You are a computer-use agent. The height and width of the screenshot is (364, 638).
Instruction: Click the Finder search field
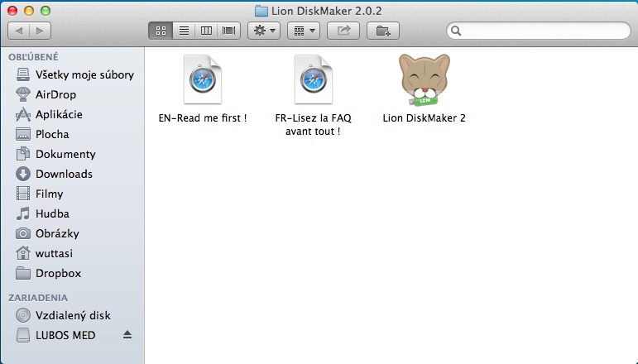[x=539, y=31]
